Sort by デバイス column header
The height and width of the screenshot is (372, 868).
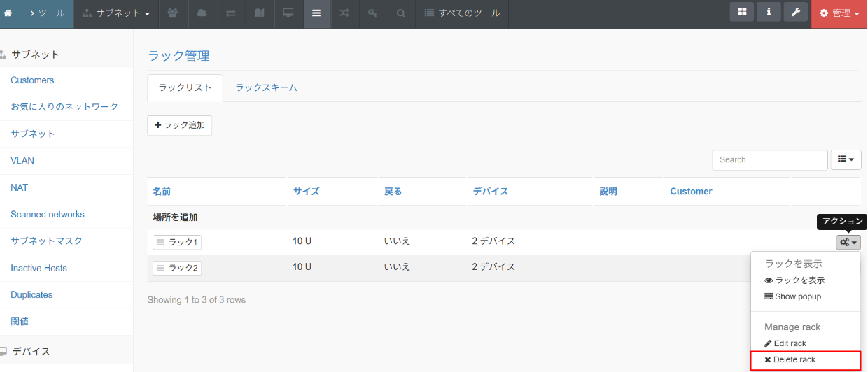click(x=490, y=192)
